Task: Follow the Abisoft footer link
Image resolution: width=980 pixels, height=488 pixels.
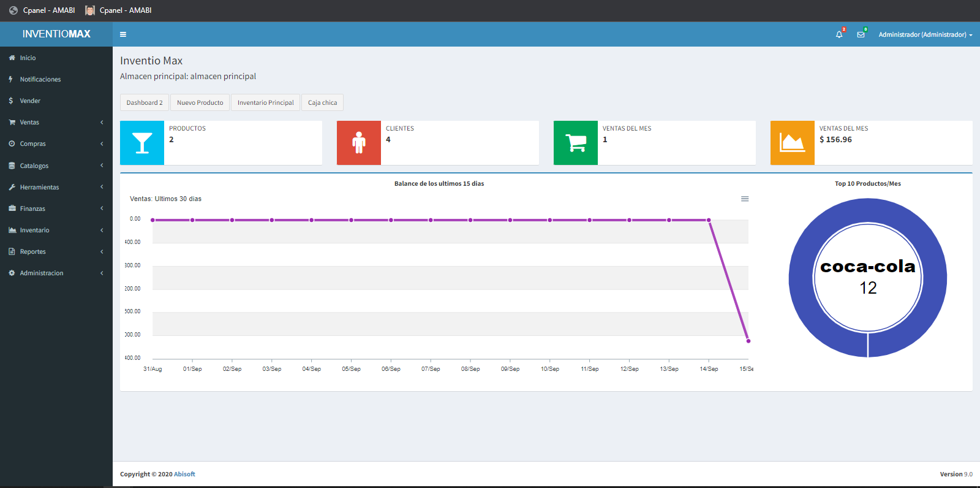Action: click(x=184, y=474)
